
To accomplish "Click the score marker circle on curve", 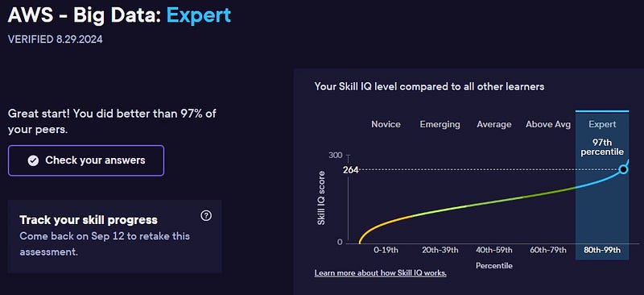I will (623, 169).
